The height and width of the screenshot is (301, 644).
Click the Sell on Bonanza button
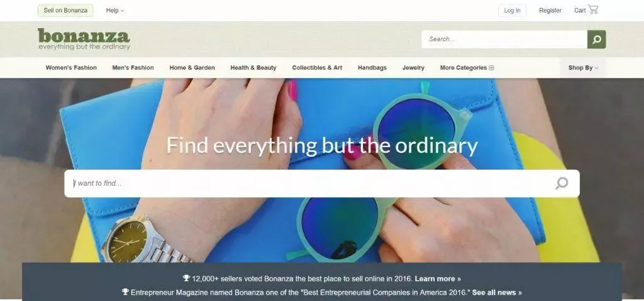click(x=65, y=10)
